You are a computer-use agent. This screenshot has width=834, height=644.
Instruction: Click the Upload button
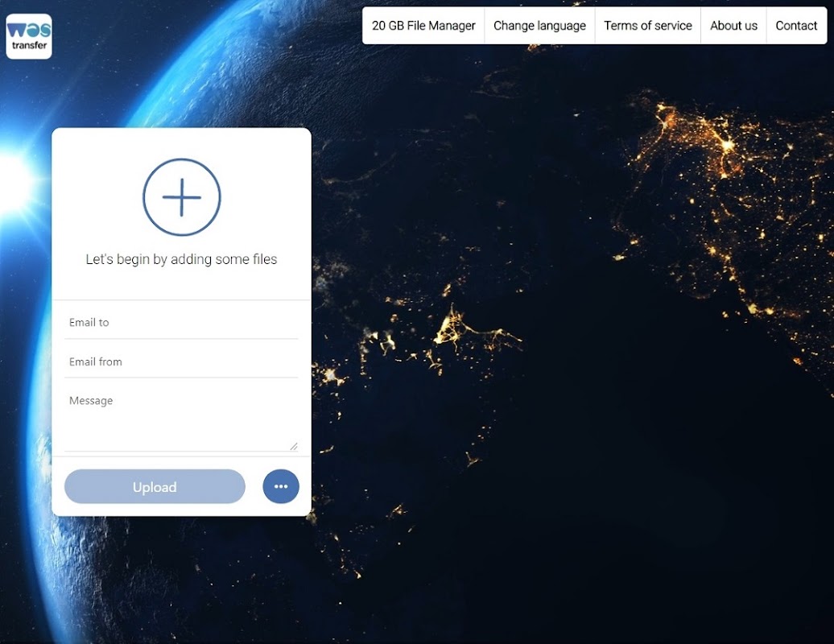tap(155, 486)
